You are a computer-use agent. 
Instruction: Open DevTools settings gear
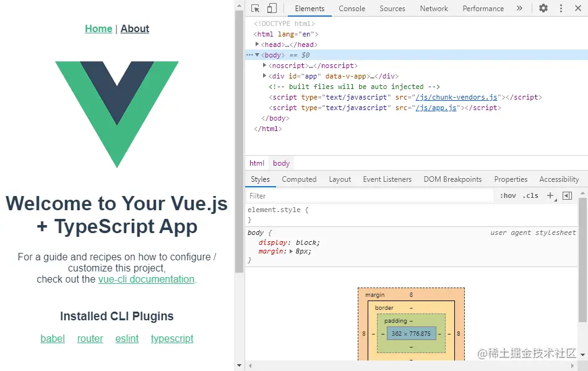click(543, 8)
